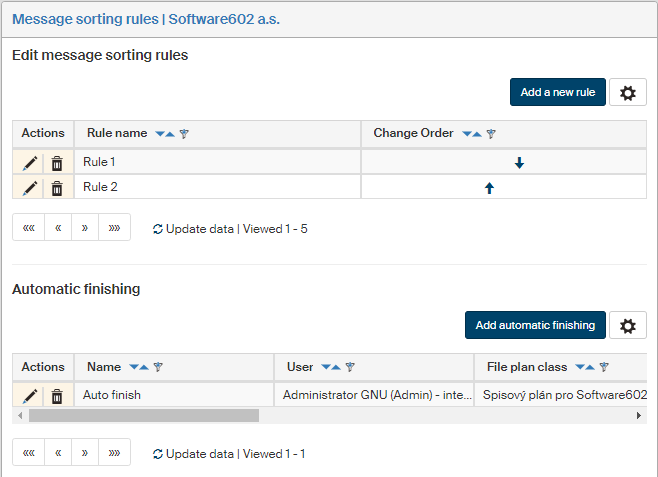Delete Rule 1 using its trash icon
The image size is (658, 477).
tap(57, 163)
